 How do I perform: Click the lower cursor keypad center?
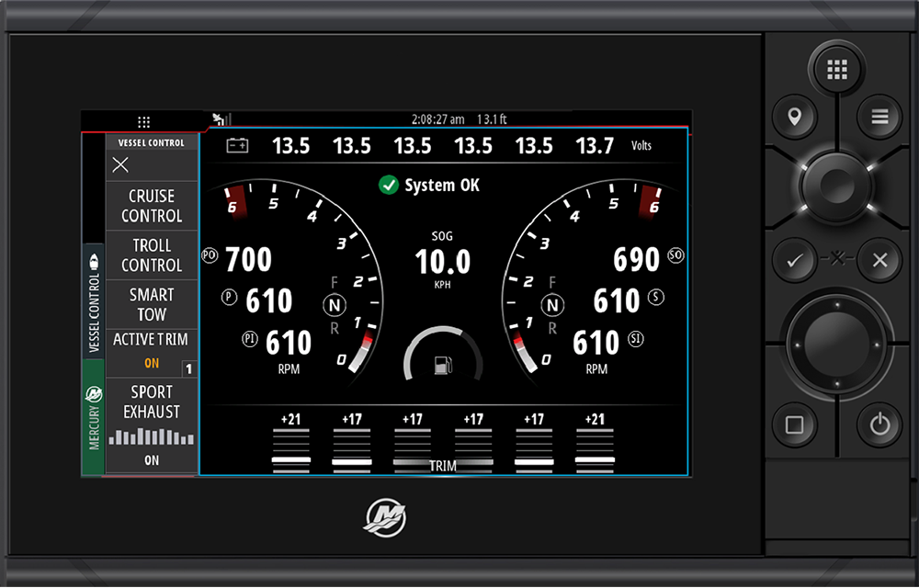coord(837,344)
